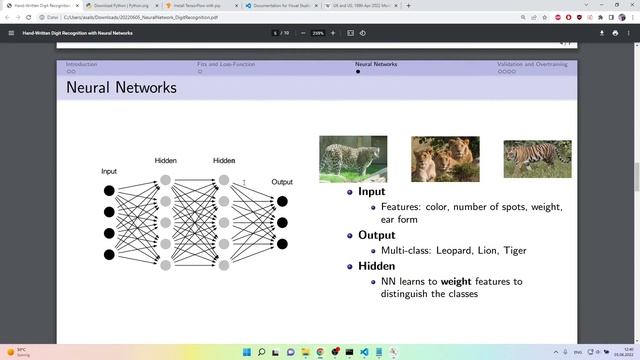
Task: Switch to the Documentation for Visual Studio tab
Action: (x=281, y=6)
